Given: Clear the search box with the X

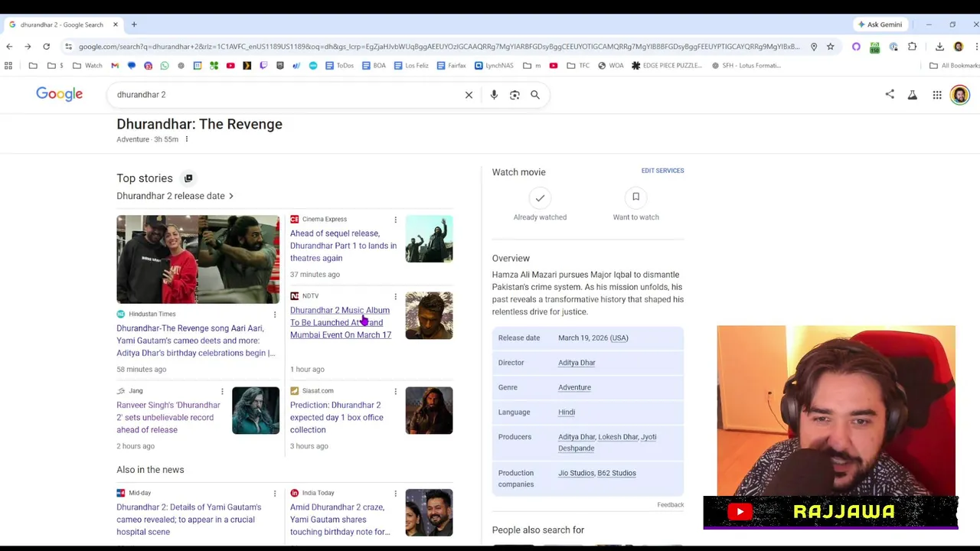Looking at the screenshot, I should pos(469,95).
